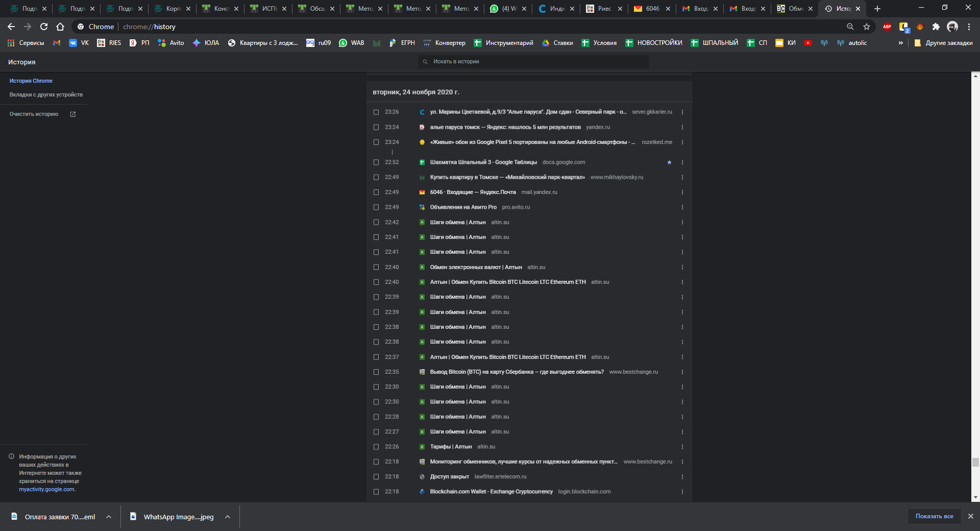This screenshot has width=980, height=531.
Task: Tick the checkbox for Доступ закрыт entry
Action: click(376, 477)
